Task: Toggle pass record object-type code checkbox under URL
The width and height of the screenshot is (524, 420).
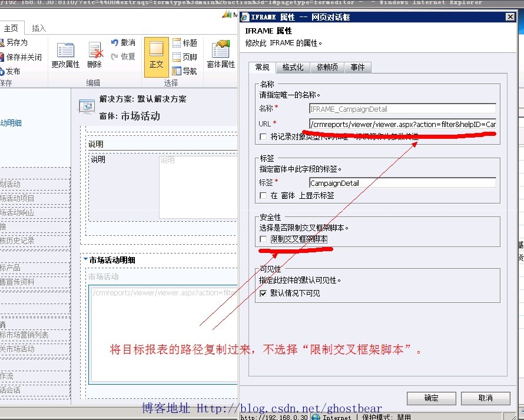Action: (x=263, y=137)
